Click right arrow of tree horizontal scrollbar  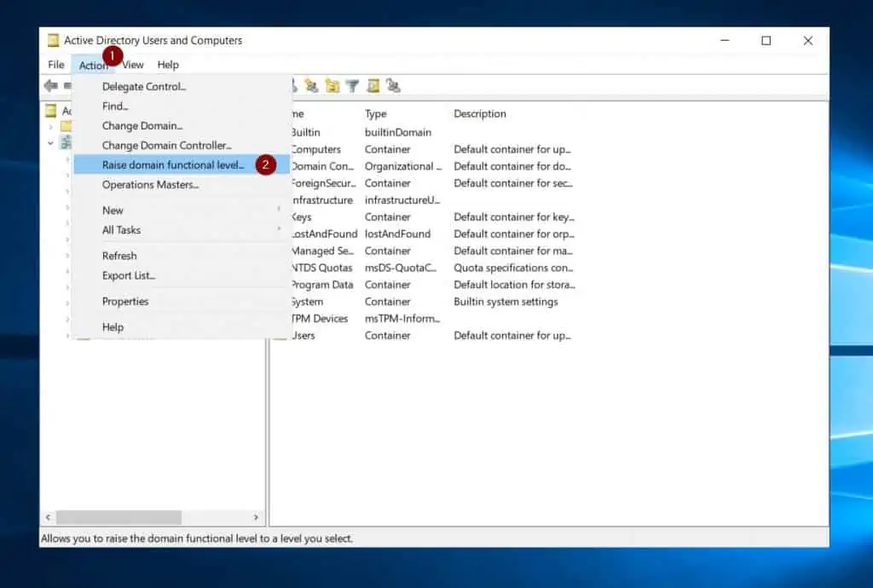[x=256, y=517]
